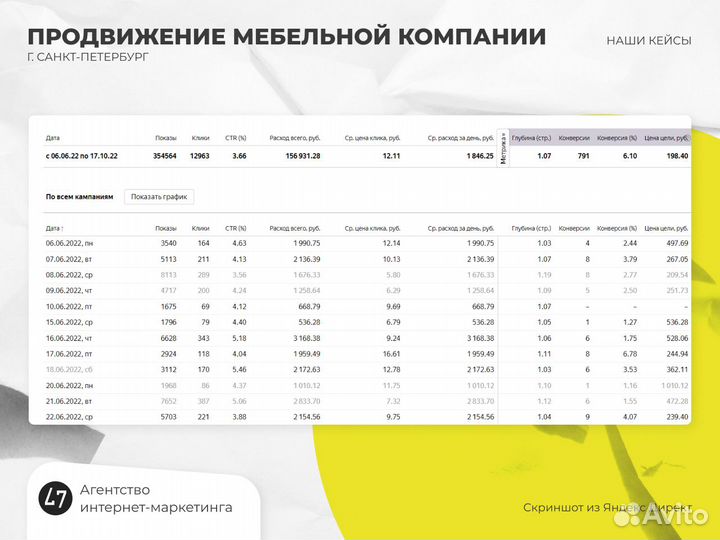Select row date '22.06.2022, ср'

tap(69, 417)
